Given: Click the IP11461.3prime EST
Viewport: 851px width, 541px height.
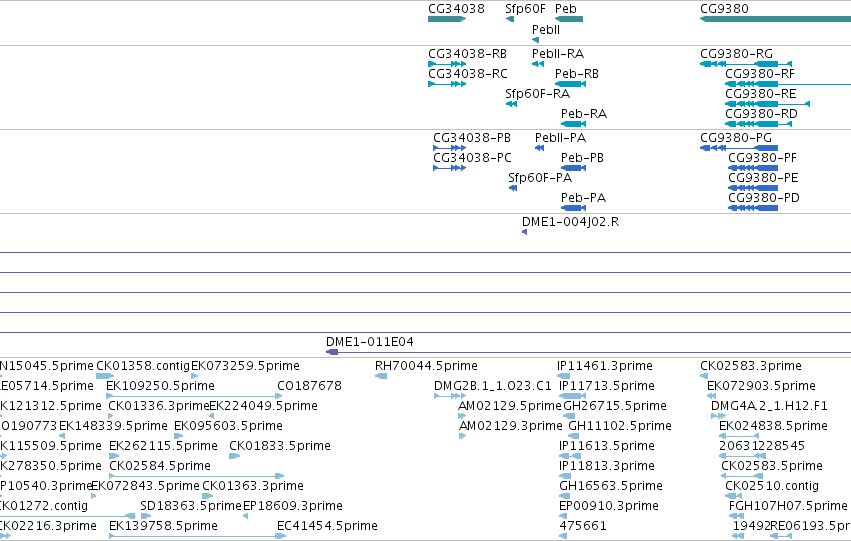Looking at the screenshot, I should 563,376.
